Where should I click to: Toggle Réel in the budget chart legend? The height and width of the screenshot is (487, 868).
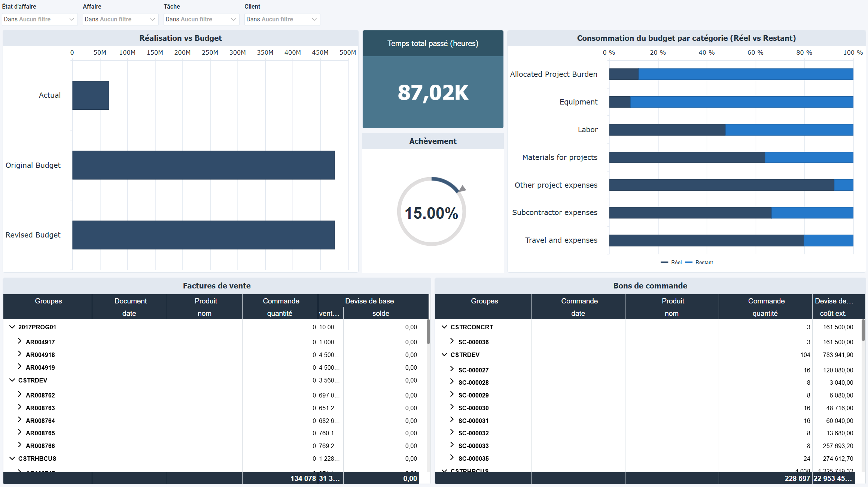click(672, 262)
